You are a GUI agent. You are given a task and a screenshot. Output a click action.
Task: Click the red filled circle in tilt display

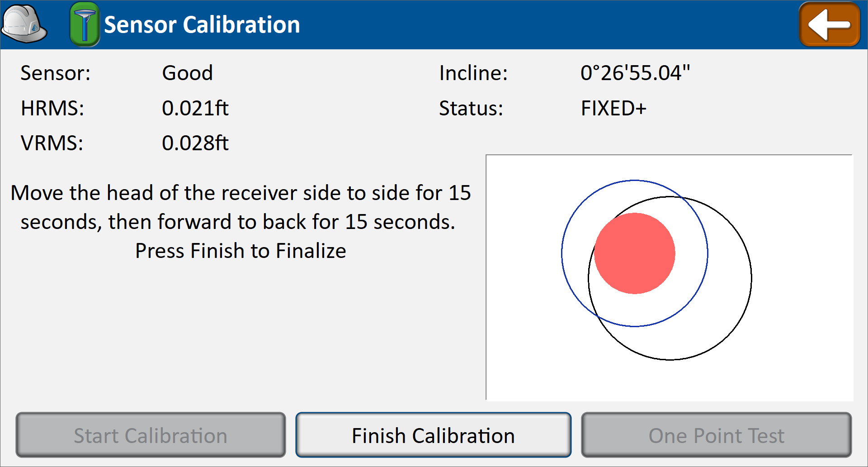pos(635,253)
